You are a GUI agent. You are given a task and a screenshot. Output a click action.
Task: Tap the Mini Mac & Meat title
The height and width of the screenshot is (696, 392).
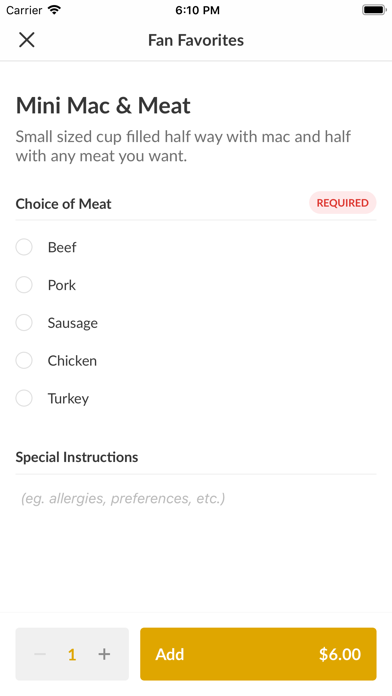pos(103,106)
